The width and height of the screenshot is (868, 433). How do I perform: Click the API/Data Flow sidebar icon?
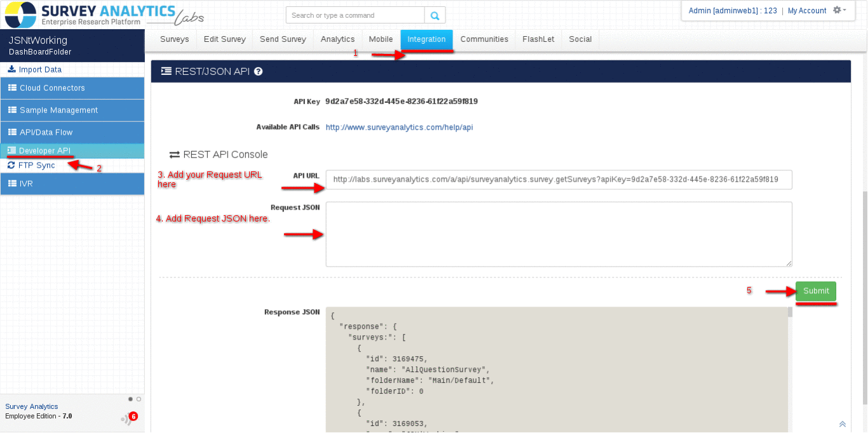(11, 132)
